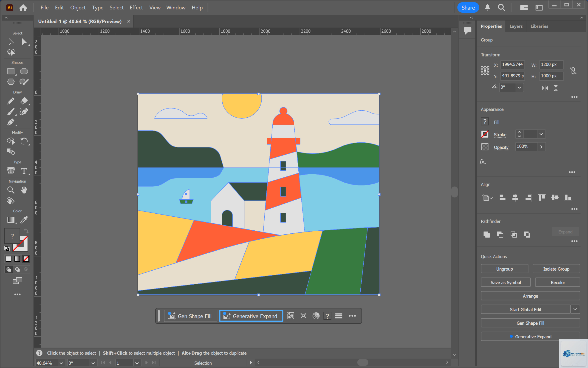Screen dimensions: 588x368
Task: Activate the Zoom tool
Action: [x=11, y=190]
